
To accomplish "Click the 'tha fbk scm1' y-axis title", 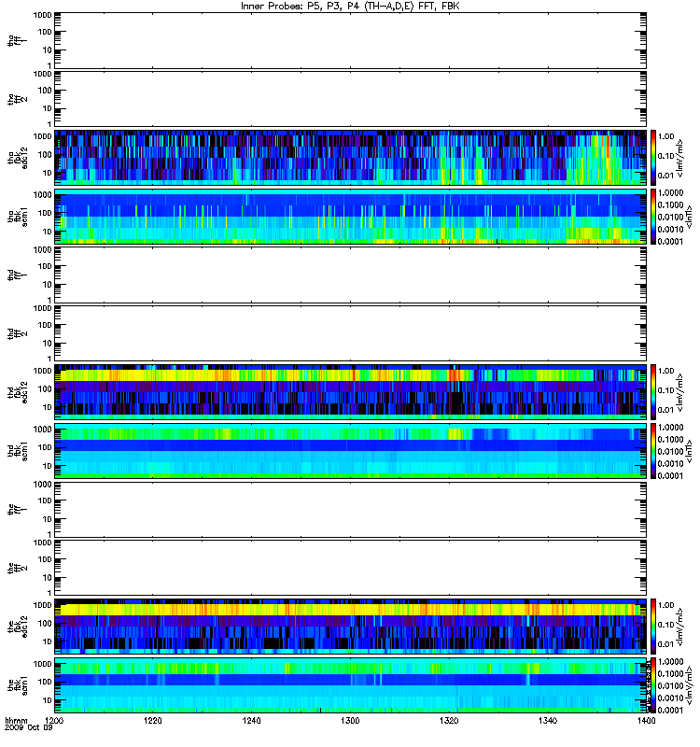I will (x=18, y=217).
